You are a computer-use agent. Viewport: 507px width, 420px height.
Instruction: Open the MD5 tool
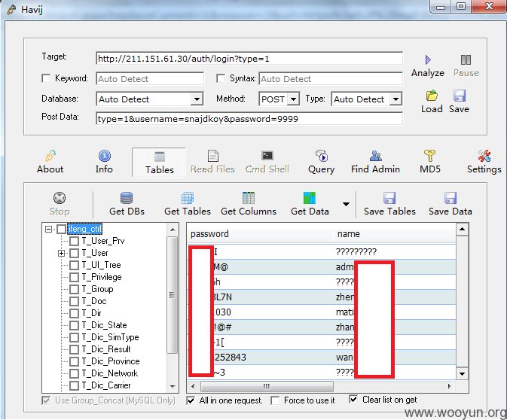pyautogui.click(x=429, y=162)
